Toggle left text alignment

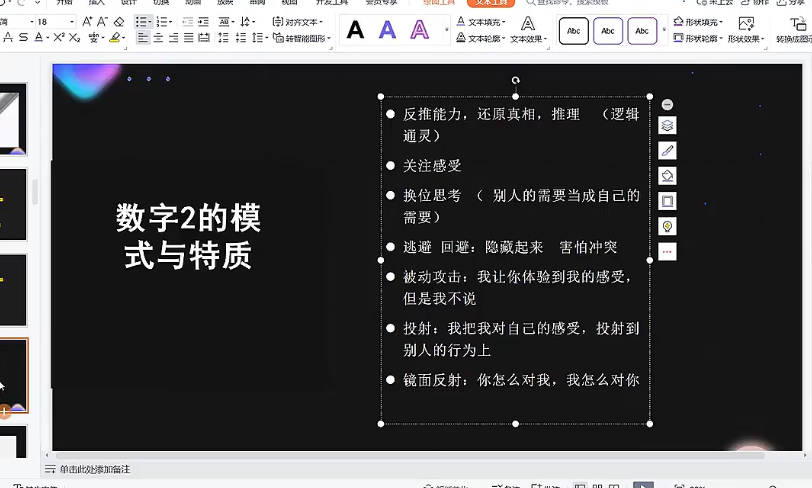coord(143,38)
